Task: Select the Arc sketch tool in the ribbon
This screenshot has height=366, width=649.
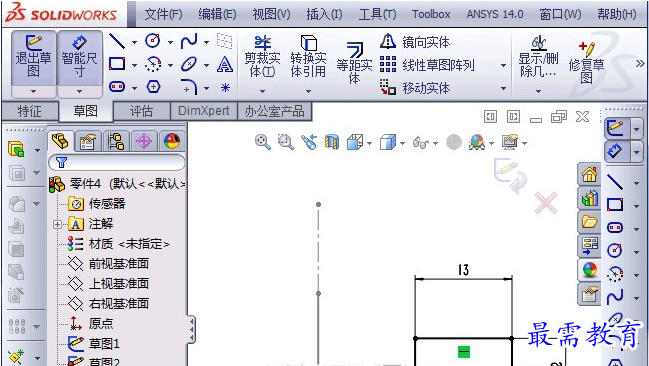Action: (153, 65)
